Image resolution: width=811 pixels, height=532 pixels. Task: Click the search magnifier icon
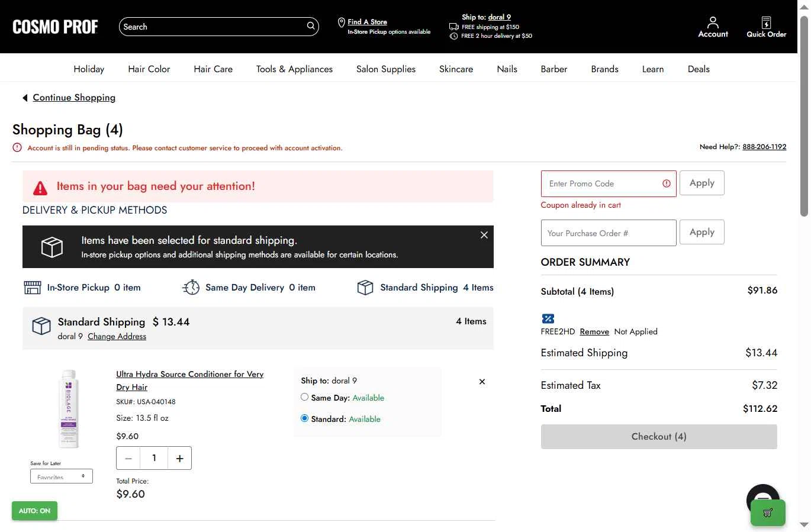click(x=310, y=26)
